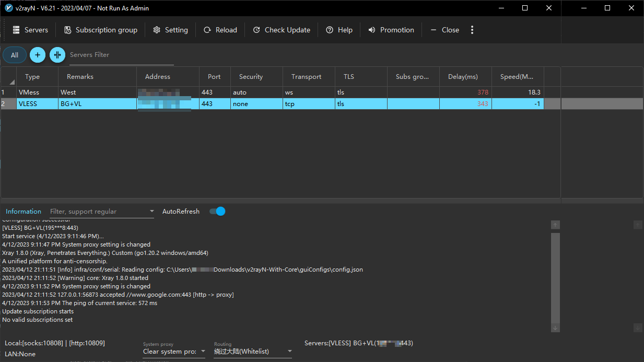Open the Subscription group menu
This screenshot has height=362, width=644.
coord(101,30)
